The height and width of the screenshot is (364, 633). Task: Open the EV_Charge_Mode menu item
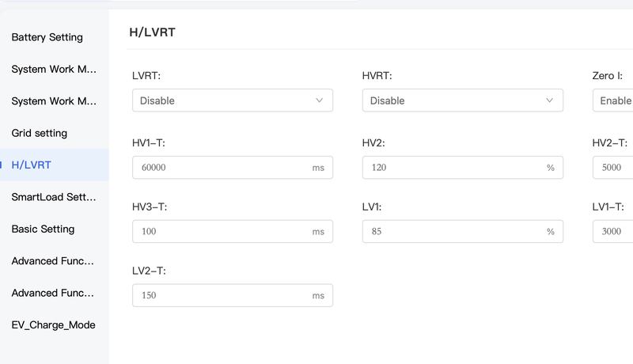tap(54, 325)
